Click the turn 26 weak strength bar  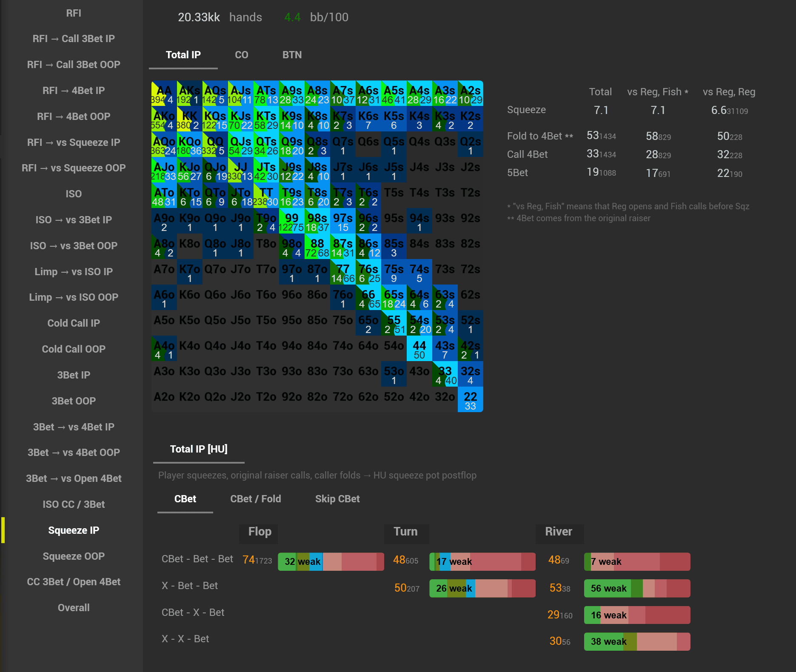click(482, 588)
